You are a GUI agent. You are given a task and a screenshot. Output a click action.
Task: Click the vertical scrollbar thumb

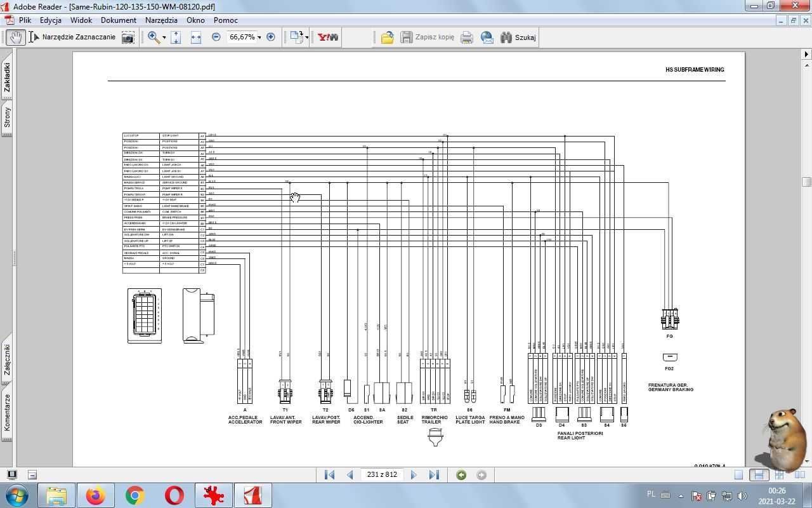(806, 182)
